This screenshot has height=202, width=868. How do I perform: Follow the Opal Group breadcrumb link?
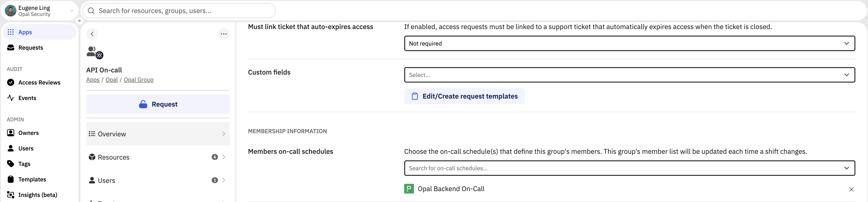(x=139, y=80)
